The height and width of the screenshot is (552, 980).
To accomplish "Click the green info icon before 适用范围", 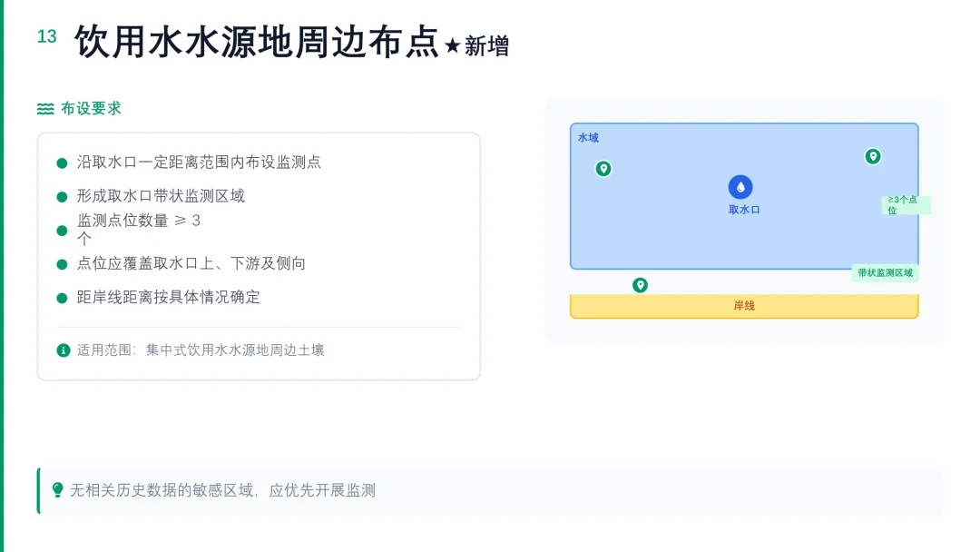I will (64, 350).
